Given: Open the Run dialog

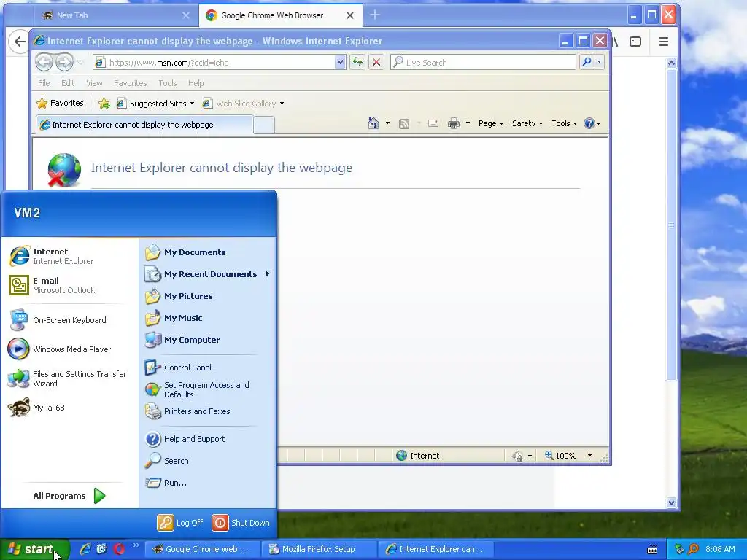Looking at the screenshot, I should (166, 483).
